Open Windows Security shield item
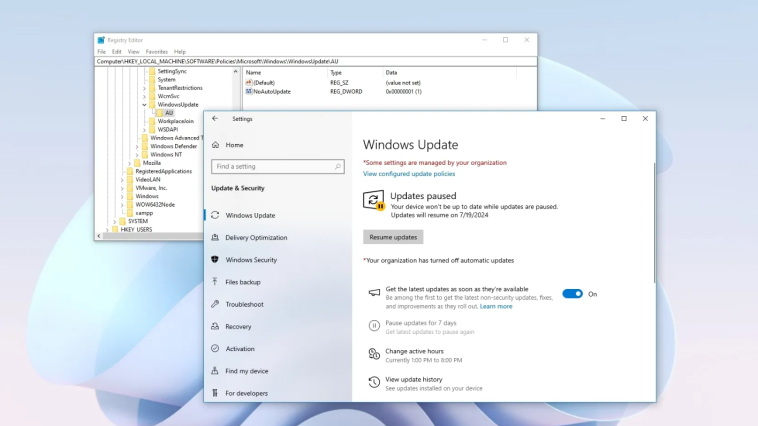 point(251,260)
